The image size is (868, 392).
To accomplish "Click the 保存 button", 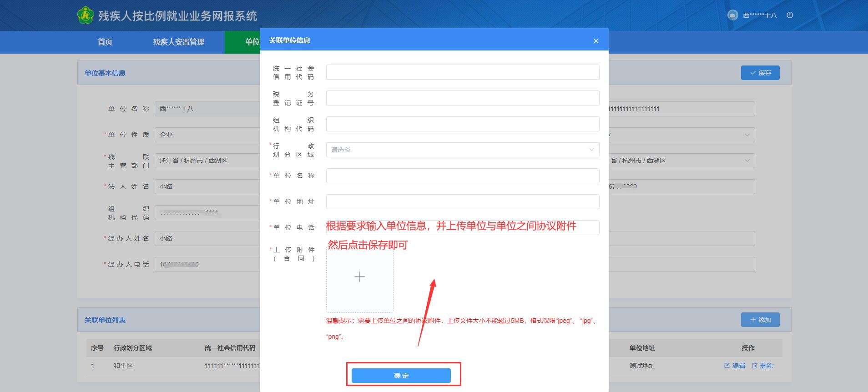I will tap(760, 73).
